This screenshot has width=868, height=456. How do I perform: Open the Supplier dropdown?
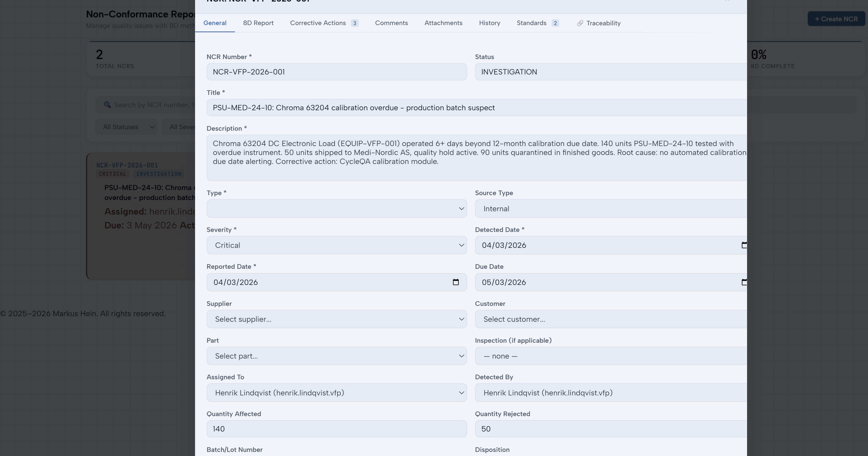[336, 319]
